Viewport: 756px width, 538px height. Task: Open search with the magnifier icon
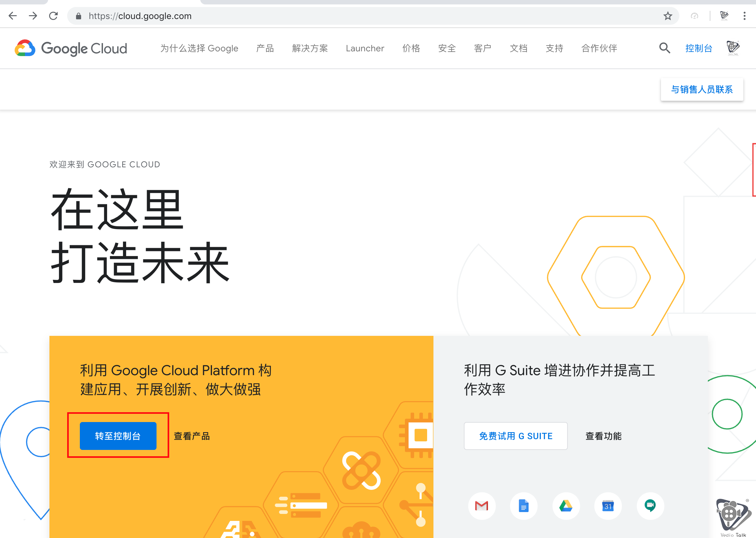664,48
